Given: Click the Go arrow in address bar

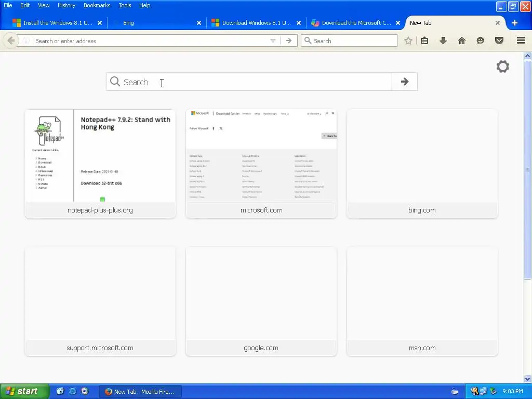Looking at the screenshot, I should (x=289, y=41).
